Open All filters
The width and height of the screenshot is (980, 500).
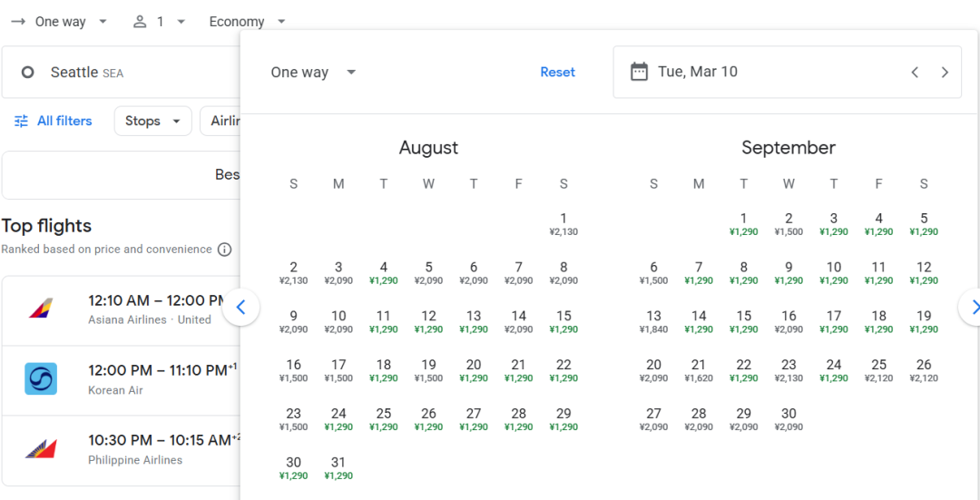tap(64, 121)
